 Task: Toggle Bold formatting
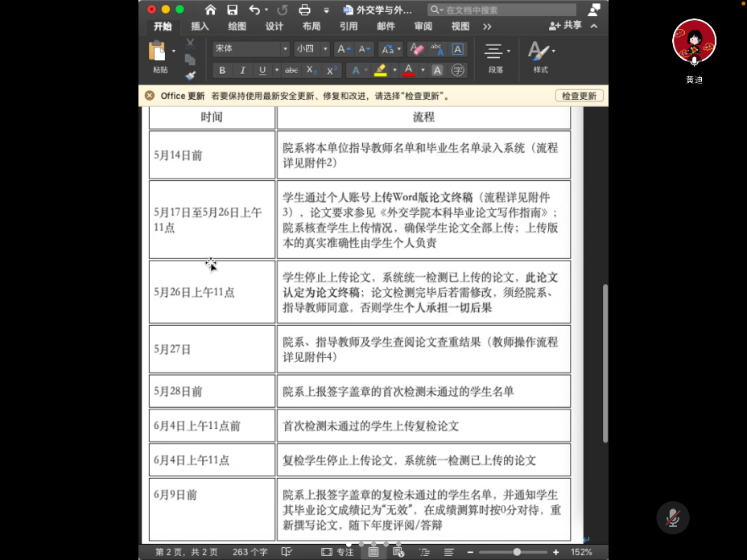[222, 71]
